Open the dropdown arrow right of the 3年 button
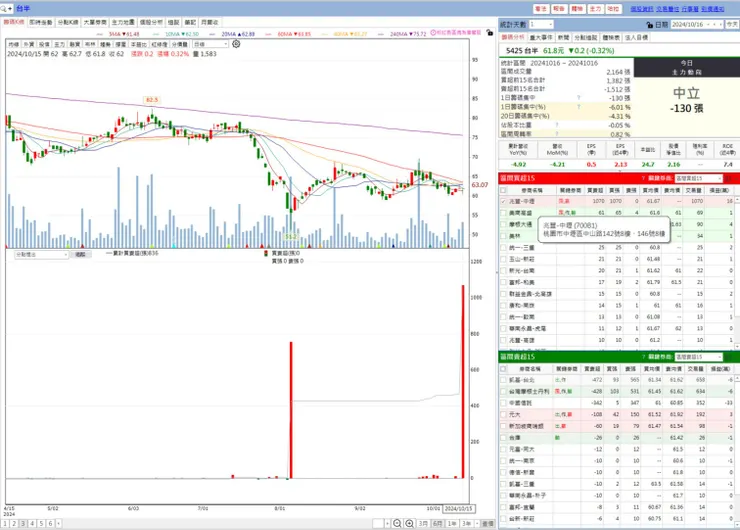This screenshot has height=530, width=740. coord(477,523)
